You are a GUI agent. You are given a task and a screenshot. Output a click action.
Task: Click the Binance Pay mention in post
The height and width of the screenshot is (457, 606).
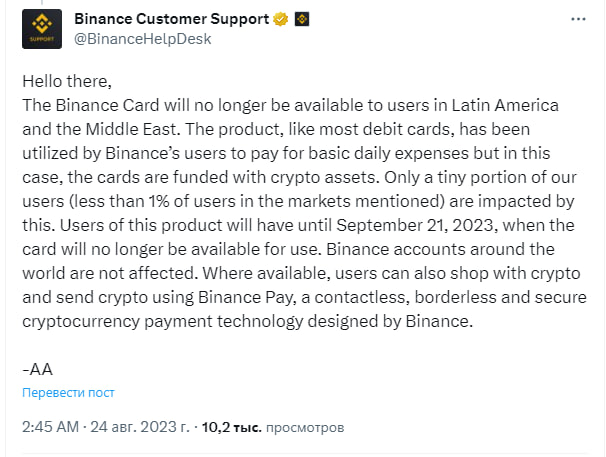click(x=247, y=297)
